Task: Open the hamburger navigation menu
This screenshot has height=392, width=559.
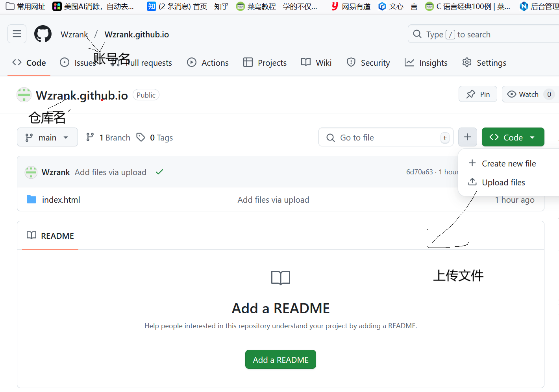Action: [17, 34]
